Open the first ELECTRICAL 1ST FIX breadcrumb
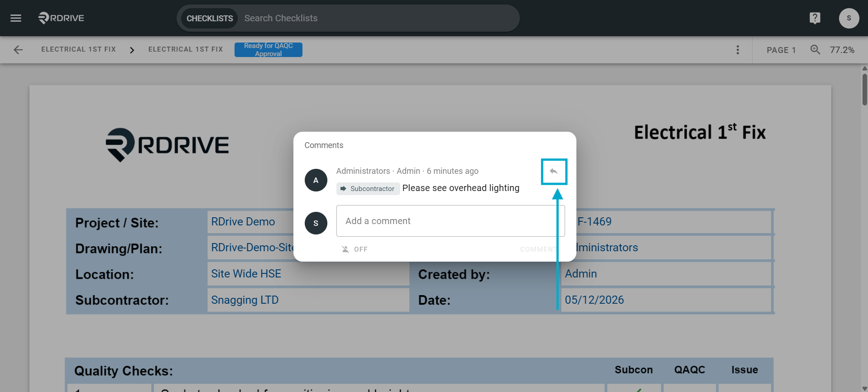The width and height of the screenshot is (868, 392). [78, 49]
